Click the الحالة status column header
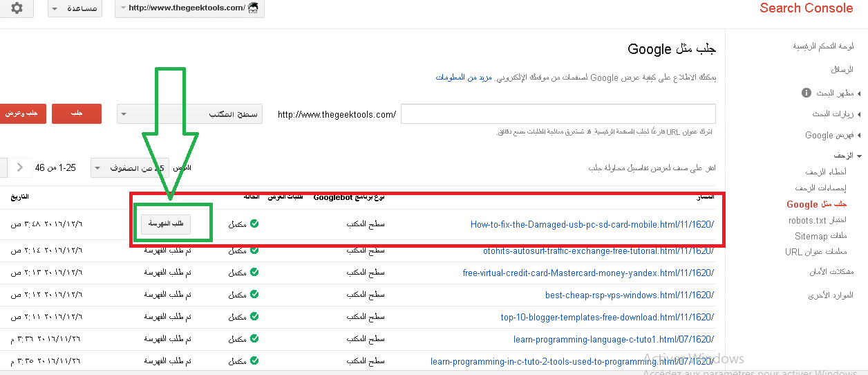The width and height of the screenshot is (868, 375). [x=252, y=197]
